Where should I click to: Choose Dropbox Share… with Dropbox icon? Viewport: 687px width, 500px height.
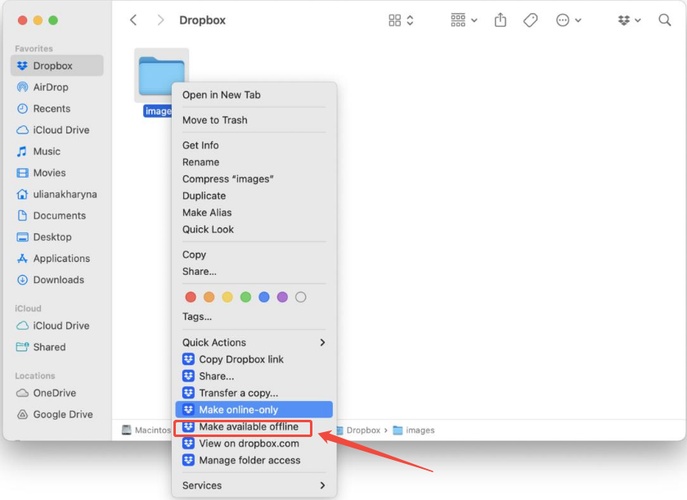254,376
